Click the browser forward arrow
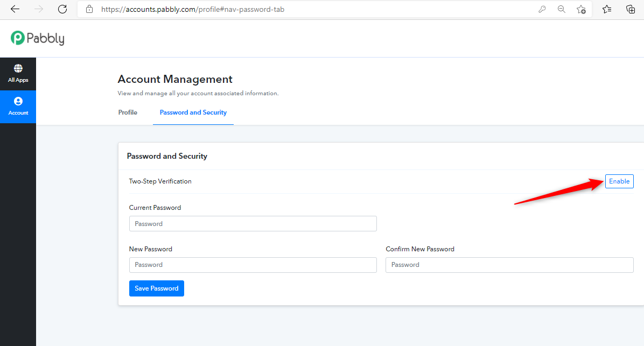 (x=39, y=9)
